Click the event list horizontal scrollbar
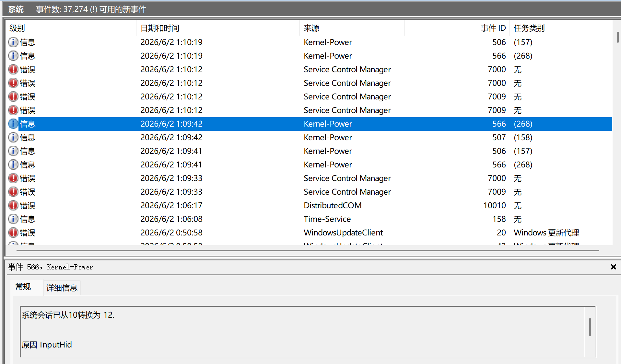 click(x=308, y=250)
